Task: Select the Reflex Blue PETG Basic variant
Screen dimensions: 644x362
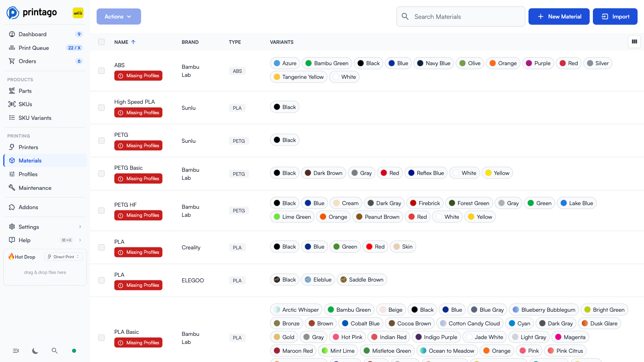Action: (426, 173)
